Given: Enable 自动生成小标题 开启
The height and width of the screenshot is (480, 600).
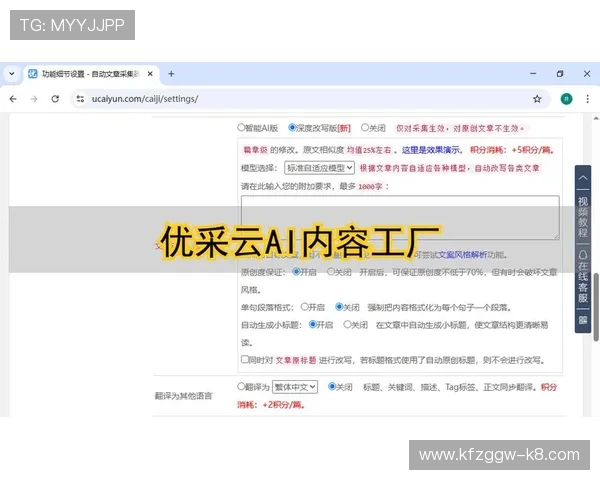Looking at the screenshot, I should coord(313,325).
